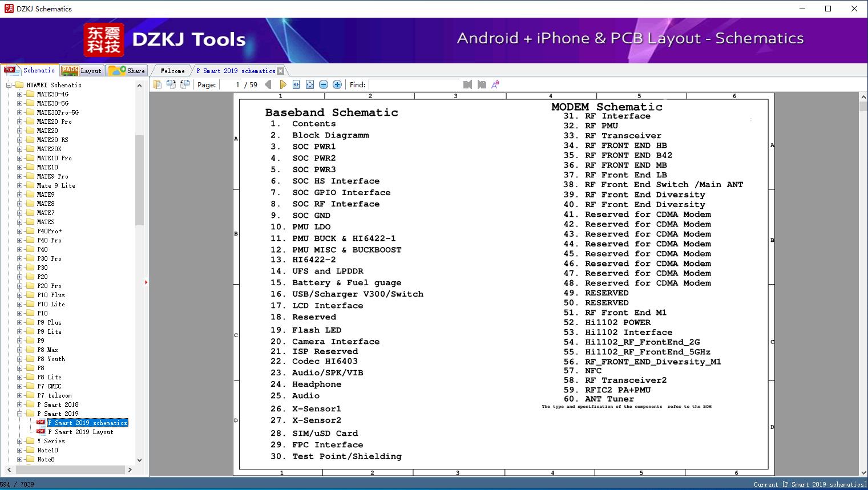Switch to the Welcome document tab
This screenshot has height=490, width=868.
pos(172,71)
